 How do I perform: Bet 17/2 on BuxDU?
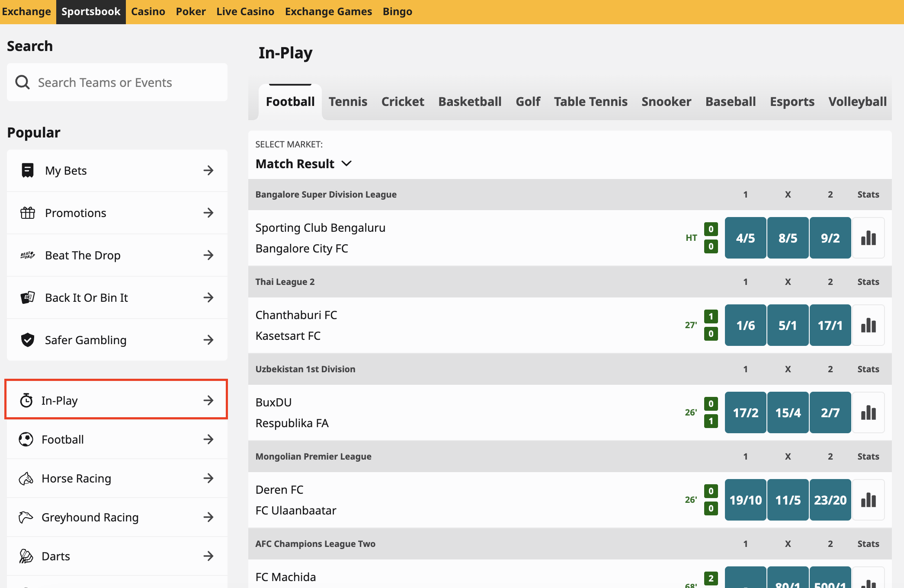[x=745, y=412]
